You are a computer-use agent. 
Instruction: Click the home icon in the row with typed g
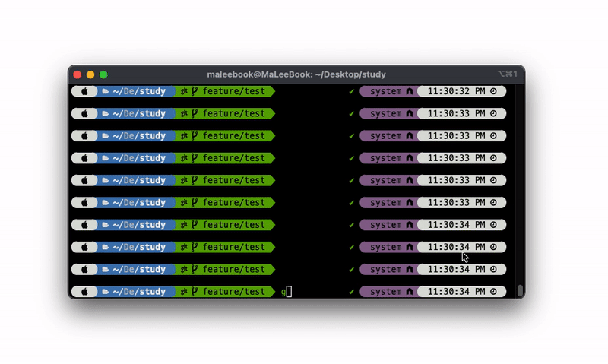click(x=410, y=292)
